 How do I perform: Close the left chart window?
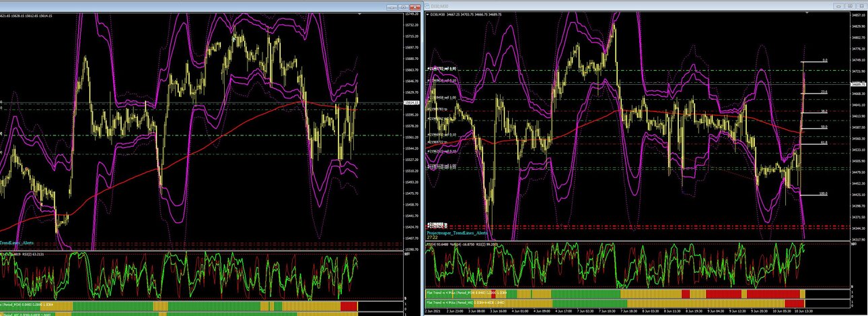click(x=414, y=7)
